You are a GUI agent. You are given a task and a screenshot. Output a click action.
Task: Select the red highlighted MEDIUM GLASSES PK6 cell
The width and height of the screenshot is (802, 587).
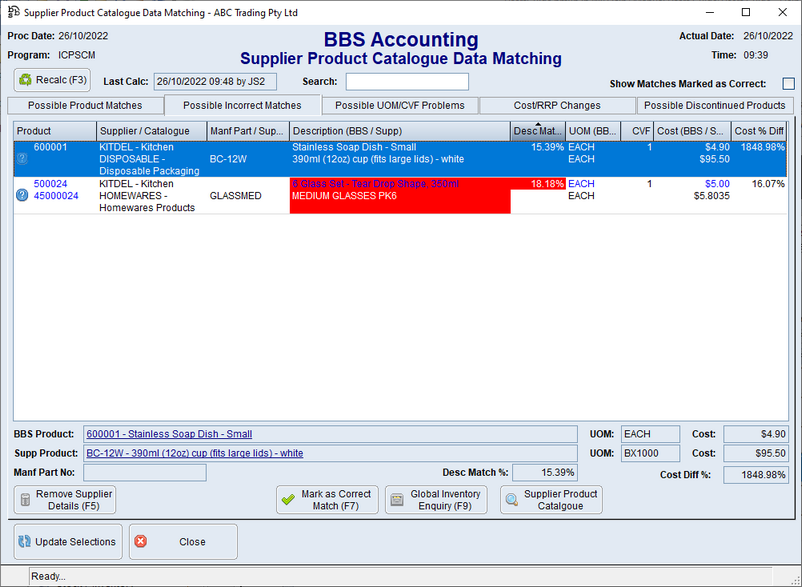tap(399, 196)
